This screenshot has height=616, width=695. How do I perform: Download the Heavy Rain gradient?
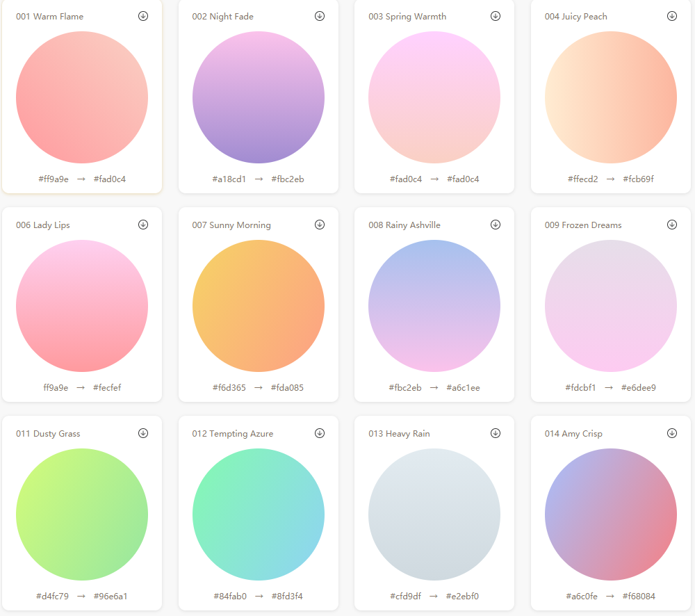(496, 433)
